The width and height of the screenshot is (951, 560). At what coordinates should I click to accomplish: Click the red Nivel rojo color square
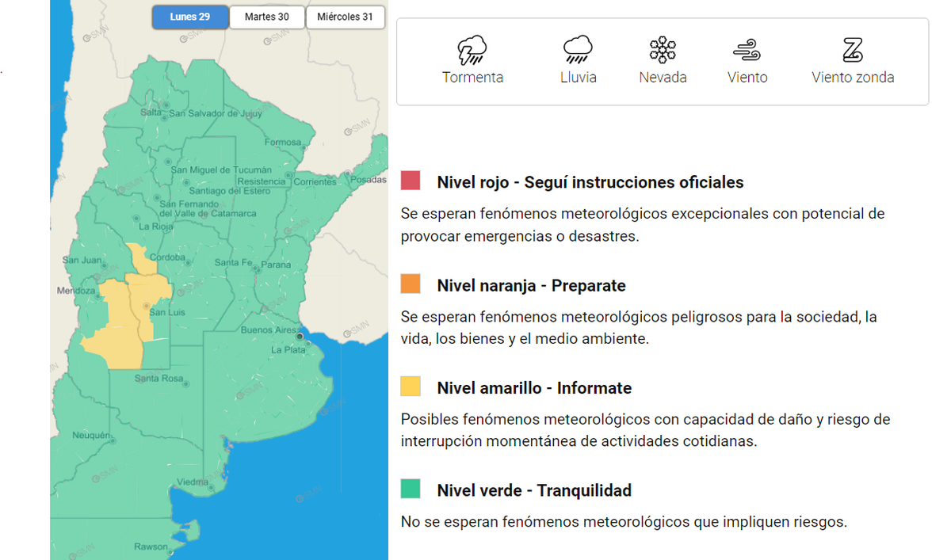pyautogui.click(x=411, y=181)
